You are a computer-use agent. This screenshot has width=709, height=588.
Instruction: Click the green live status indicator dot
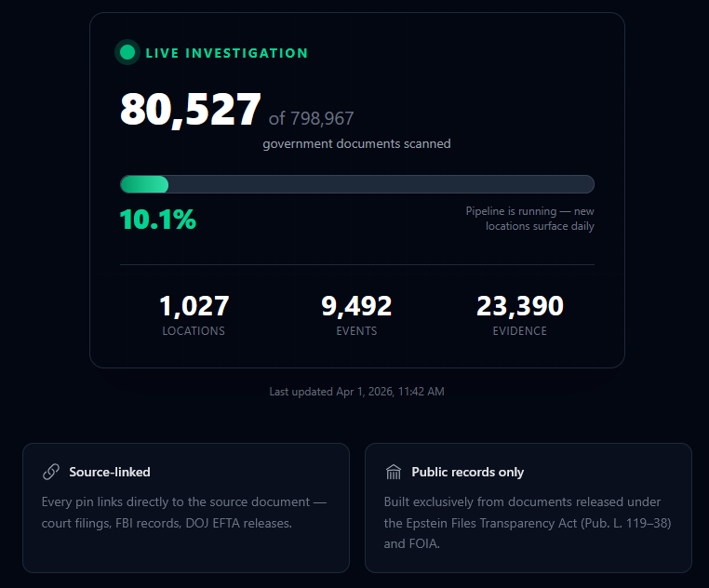tap(127, 53)
